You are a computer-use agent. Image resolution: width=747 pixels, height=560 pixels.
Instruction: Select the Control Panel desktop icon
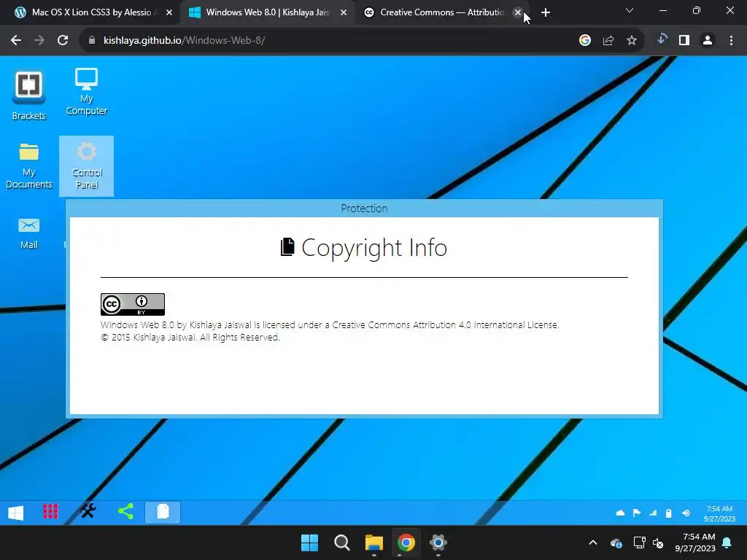[x=86, y=166]
